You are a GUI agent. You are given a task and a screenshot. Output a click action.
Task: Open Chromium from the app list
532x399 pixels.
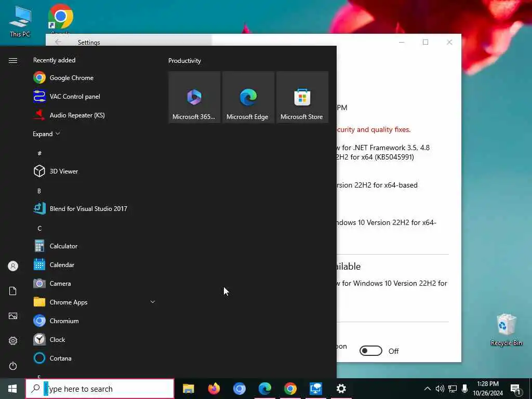coord(94,321)
